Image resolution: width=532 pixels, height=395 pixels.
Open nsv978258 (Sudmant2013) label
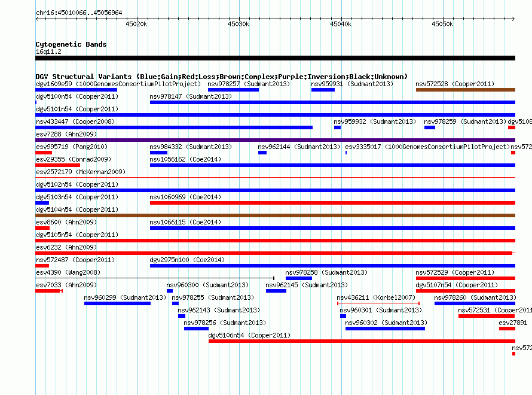(326, 272)
